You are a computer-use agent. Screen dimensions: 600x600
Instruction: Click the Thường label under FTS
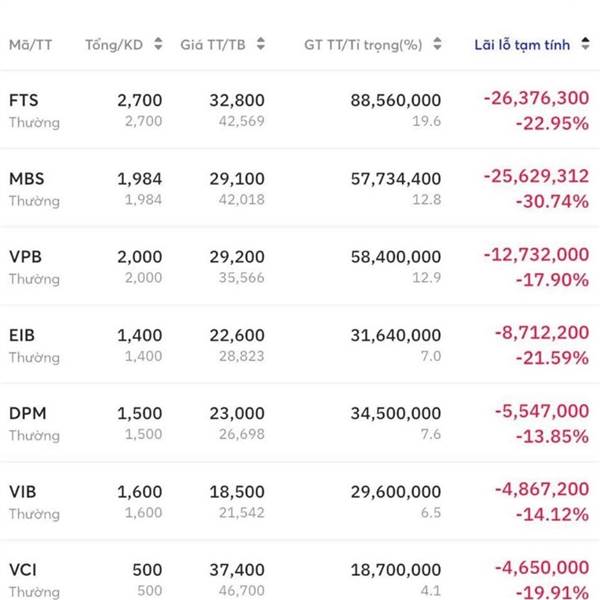[34, 123]
